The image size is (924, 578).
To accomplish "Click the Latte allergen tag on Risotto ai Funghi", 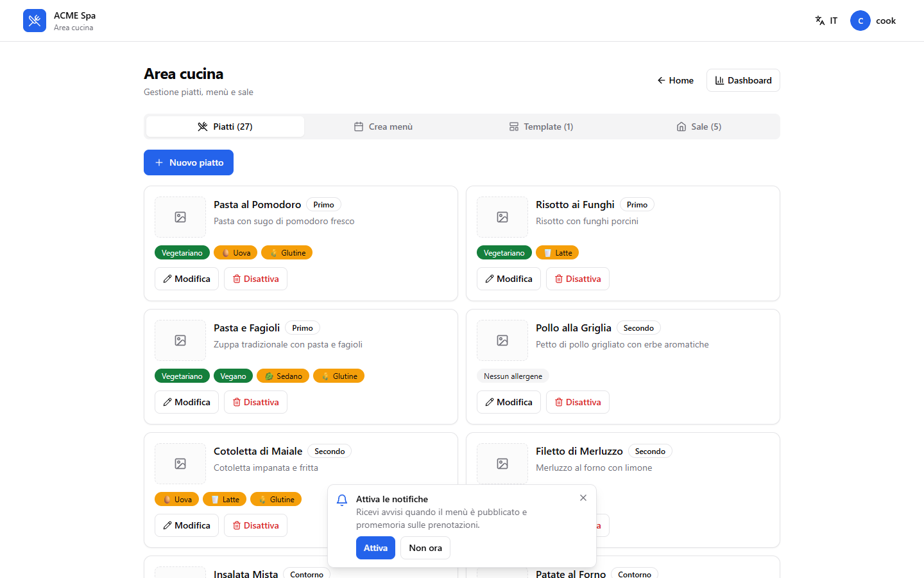I will pyautogui.click(x=557, y=253).
